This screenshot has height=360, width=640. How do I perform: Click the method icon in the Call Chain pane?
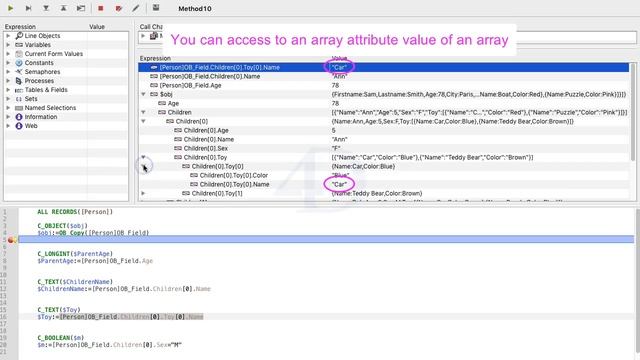coord(154,36)
